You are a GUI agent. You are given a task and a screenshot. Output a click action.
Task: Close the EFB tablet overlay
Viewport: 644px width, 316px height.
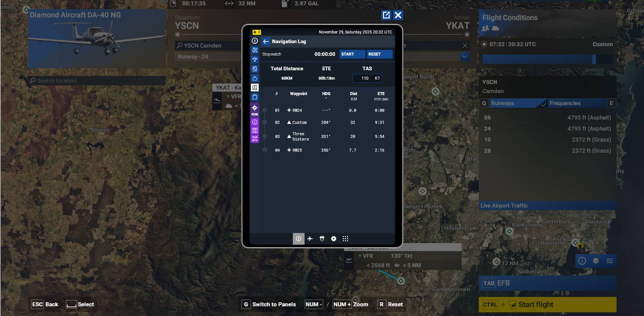pyautogui.click(x=398, y=15)
